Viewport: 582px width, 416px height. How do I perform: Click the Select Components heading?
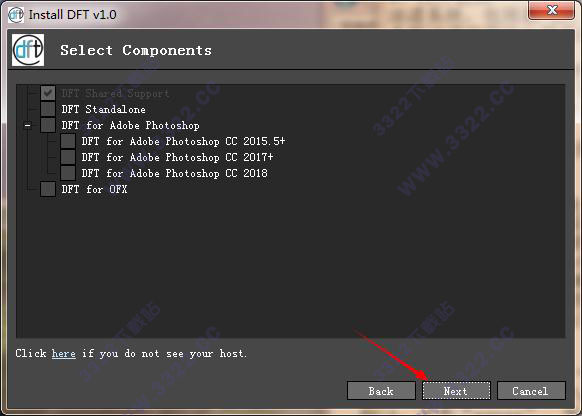136,50
